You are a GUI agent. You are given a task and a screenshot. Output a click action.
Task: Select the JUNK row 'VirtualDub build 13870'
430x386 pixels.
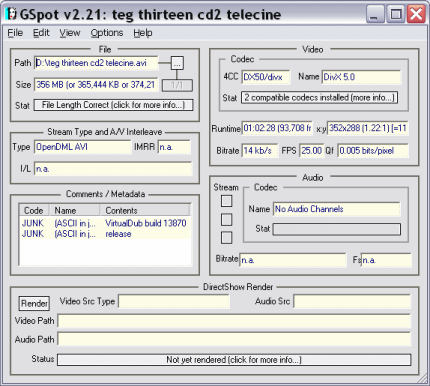point(105,223)
